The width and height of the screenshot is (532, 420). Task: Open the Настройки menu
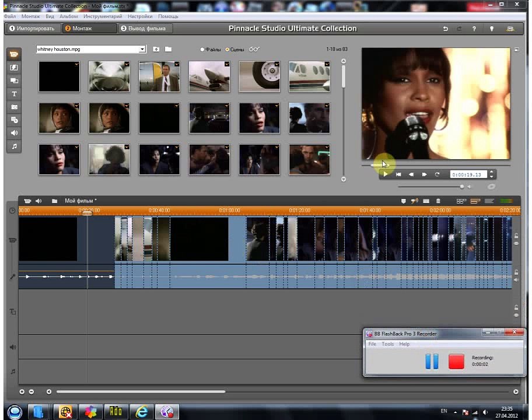[140, 16]
